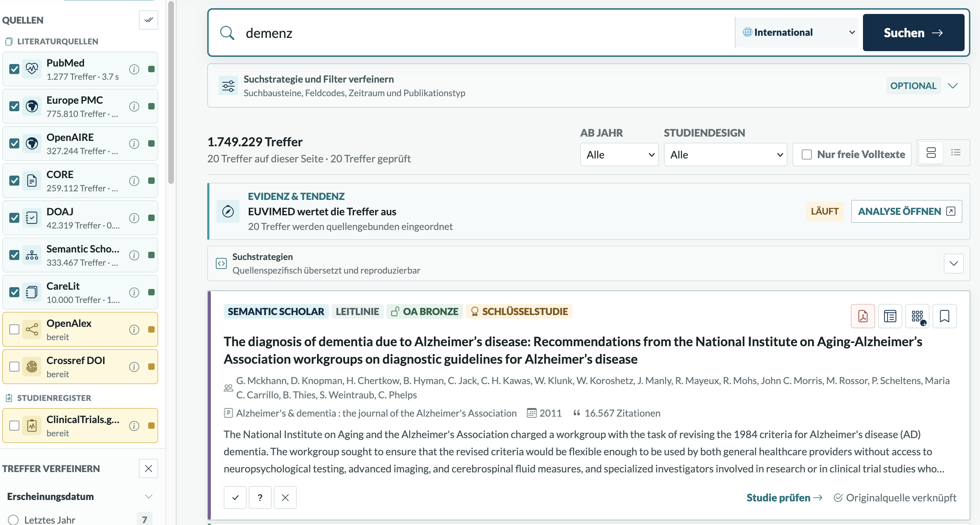Open the International region dropdown
The height and width of the screenshot is (525, 980).
pyautogui.click(x=797, y=33)
